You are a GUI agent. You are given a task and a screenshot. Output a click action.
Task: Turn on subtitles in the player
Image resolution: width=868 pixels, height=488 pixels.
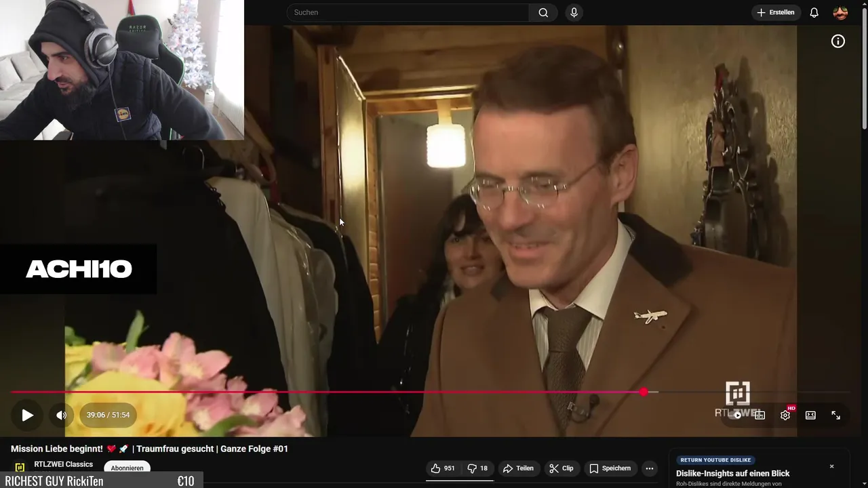[759, 415]
